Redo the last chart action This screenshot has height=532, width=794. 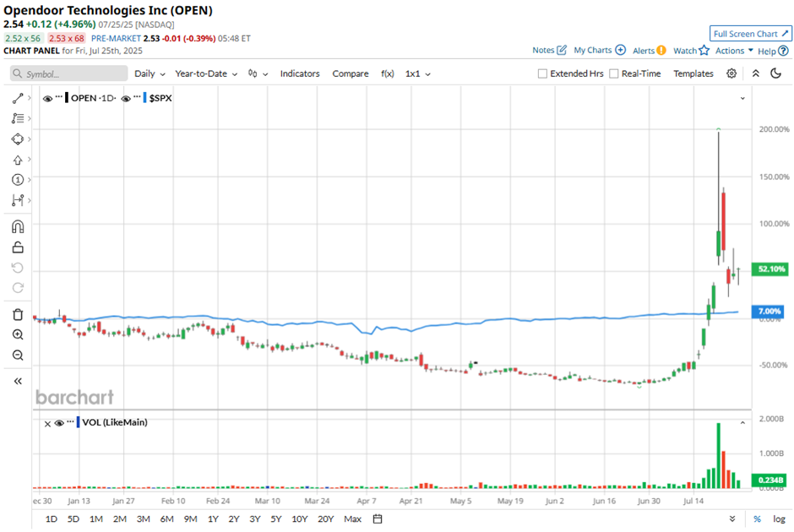(x=18, y=288)
